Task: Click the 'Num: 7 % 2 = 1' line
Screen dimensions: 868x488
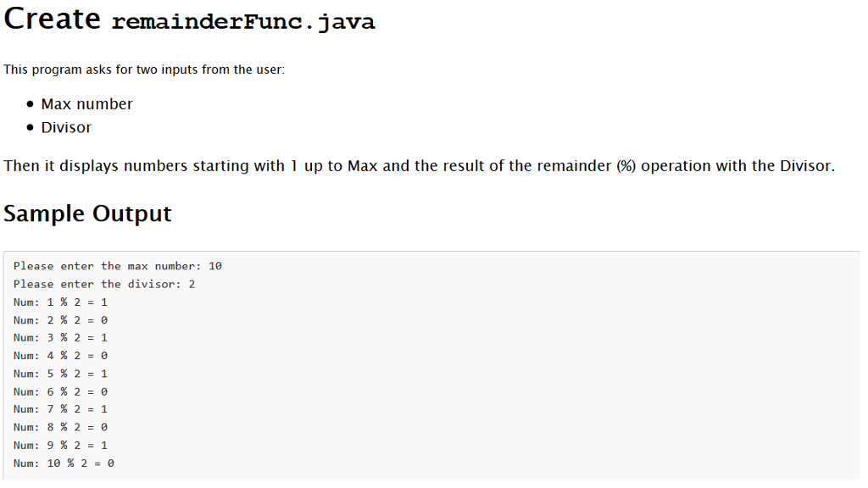Action: click(x=60, y=409)
